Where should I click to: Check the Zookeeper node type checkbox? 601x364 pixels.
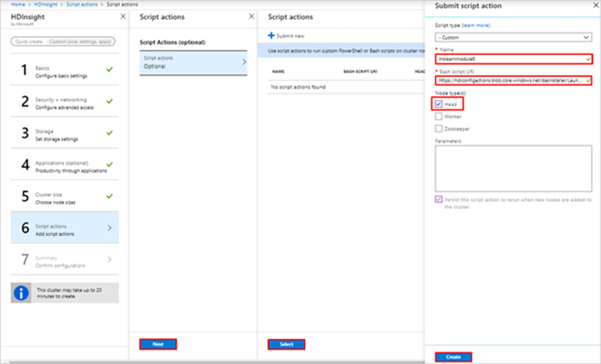click(x=439, y=129)
